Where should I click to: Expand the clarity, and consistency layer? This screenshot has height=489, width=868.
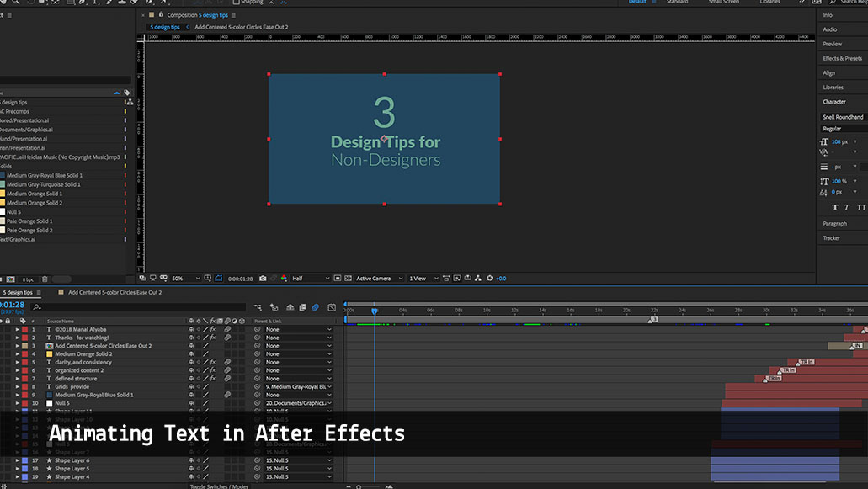pyautogui.click(x=17, y=363)
